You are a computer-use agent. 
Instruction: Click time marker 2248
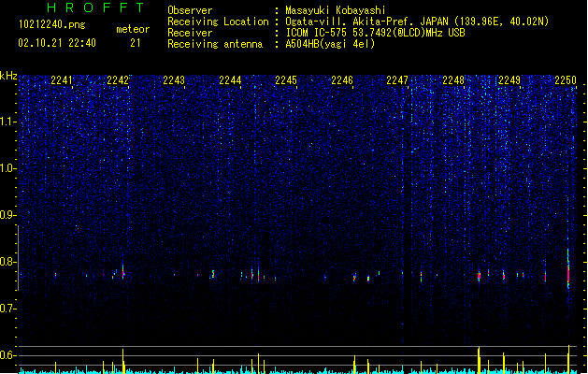tap(453, 80)
